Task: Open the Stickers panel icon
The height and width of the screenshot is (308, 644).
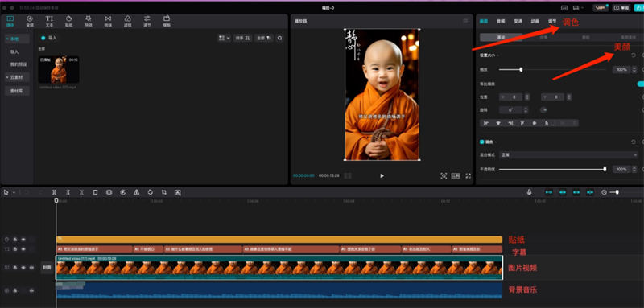Action: click(68, 21)
